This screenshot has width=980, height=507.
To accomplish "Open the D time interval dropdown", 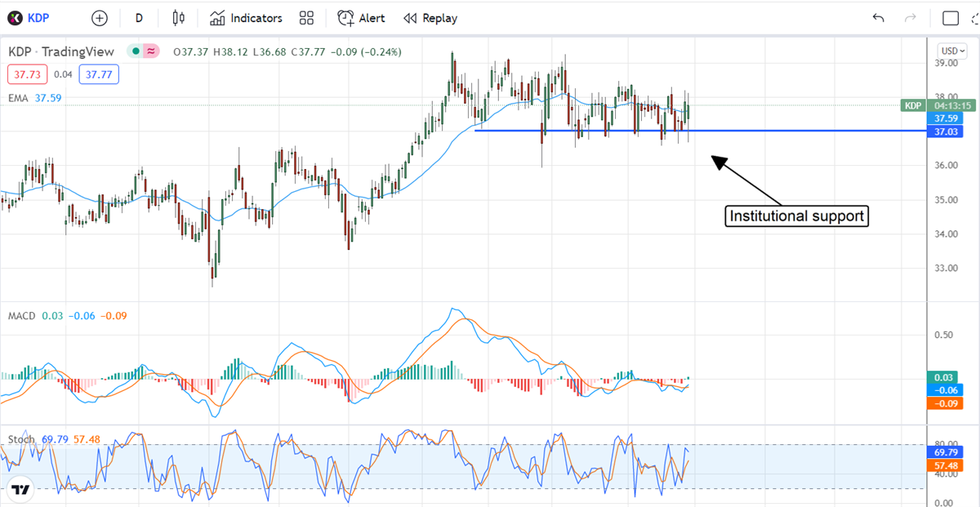I will click(x=140, y=18).
